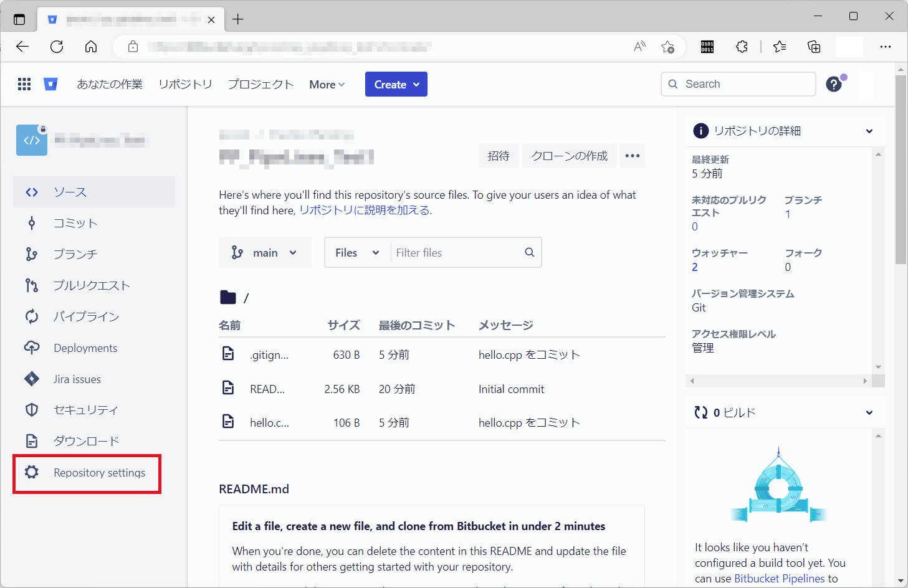The height and width of the screenshot is (588, 908).
Task: Click inside the Filter files field
Action: click(455, 252)
